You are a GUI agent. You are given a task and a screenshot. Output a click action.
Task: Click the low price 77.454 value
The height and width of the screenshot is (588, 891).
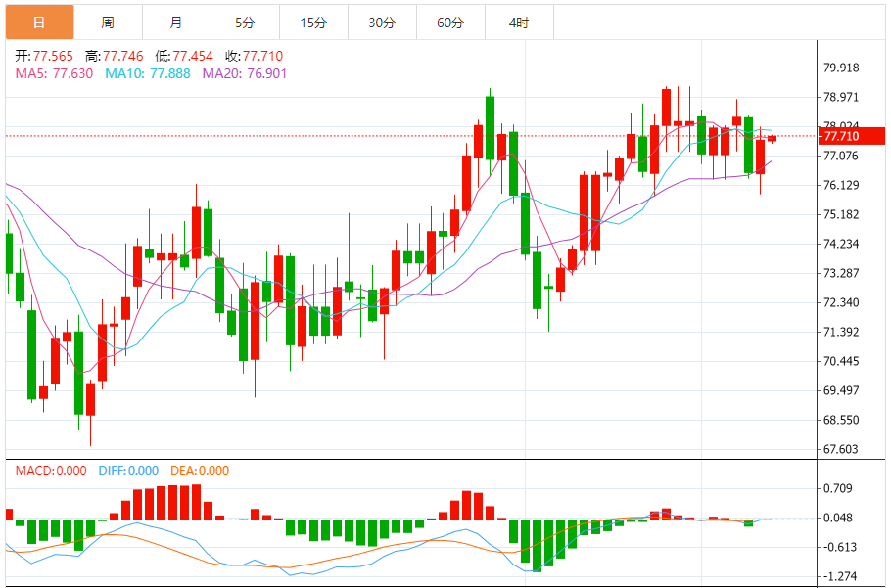[193, 56]
